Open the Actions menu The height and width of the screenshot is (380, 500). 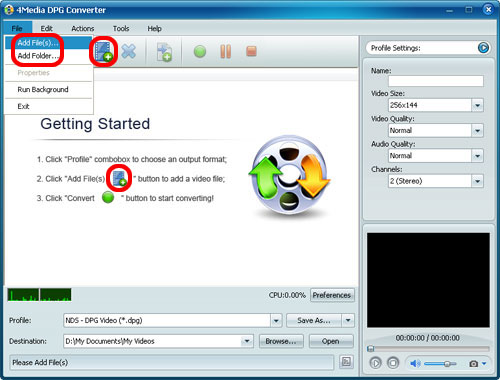pos(83,29)
